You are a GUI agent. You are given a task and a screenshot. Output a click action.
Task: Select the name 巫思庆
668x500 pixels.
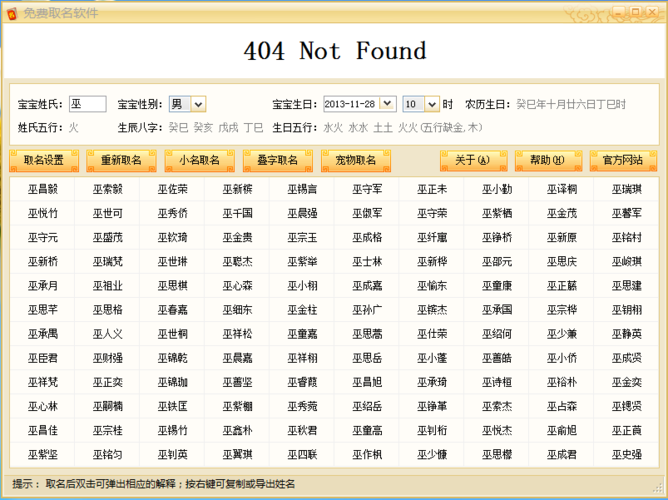tap(561, 261)
